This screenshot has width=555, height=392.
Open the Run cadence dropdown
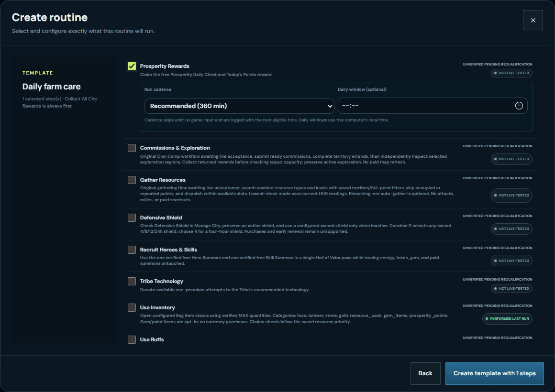(239, 106)
